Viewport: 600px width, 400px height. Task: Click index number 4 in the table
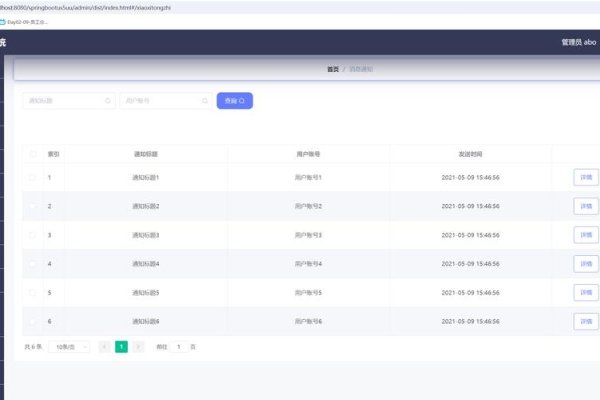pyautogui.click(x=49, y=264)
